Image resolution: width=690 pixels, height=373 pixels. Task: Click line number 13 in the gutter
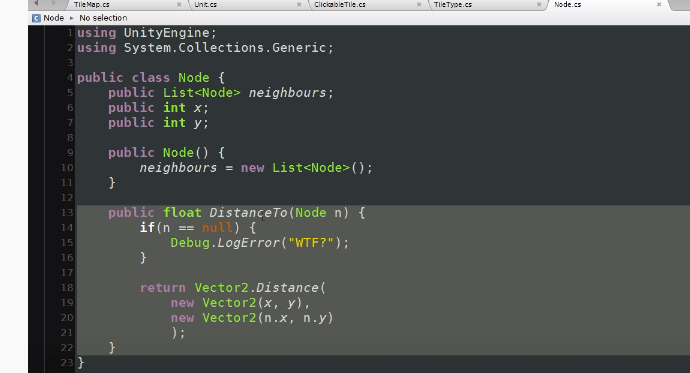tap(67, 212)
